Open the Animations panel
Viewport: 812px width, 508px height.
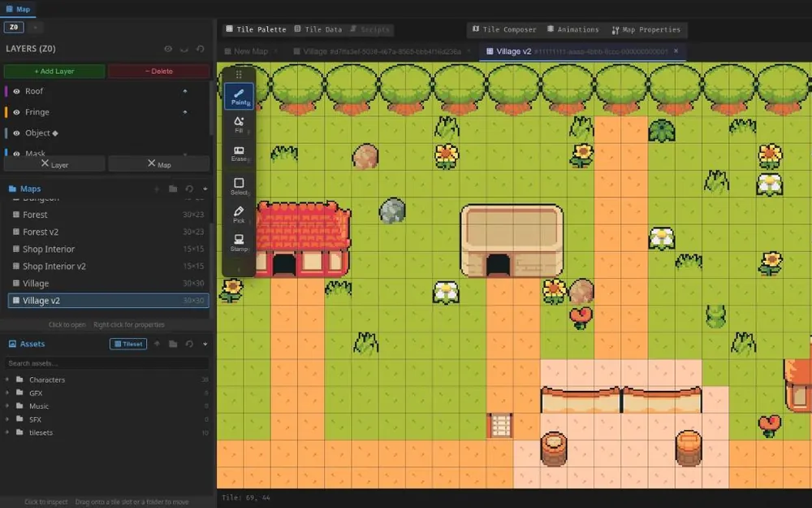tap(572, 29)
